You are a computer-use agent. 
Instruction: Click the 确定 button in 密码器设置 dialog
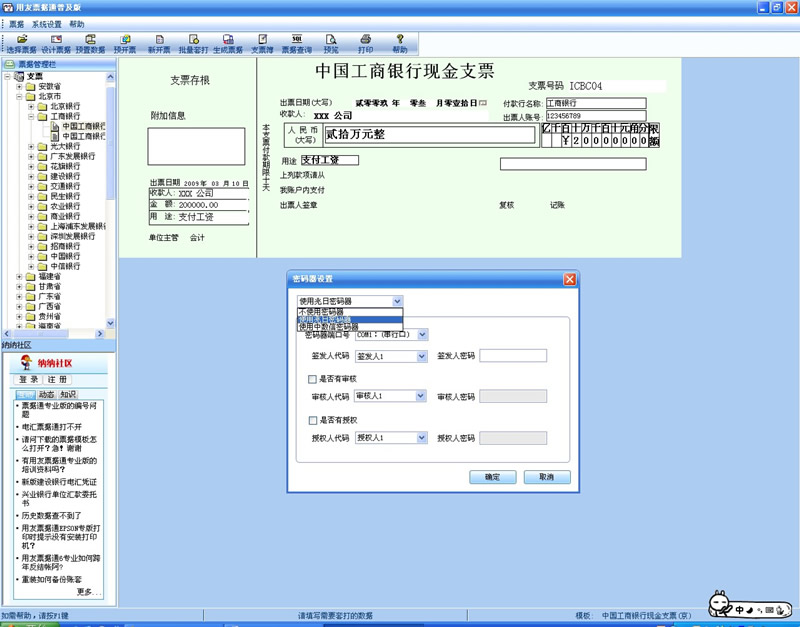coord(492,477)
